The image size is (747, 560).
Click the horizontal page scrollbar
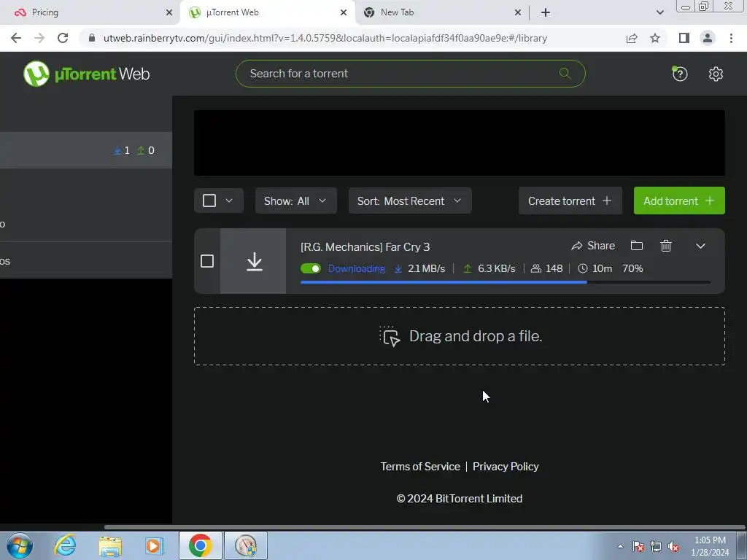click(x=424, y=527)
